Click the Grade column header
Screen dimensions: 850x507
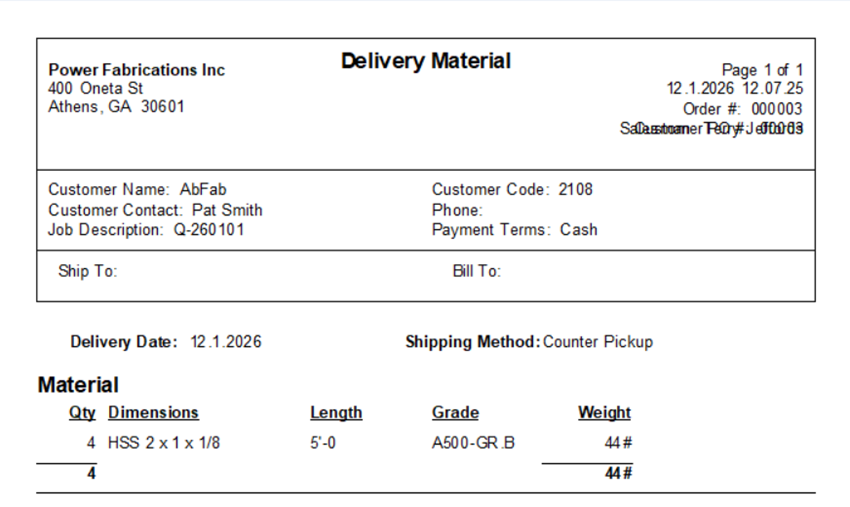click(x=455, y=413)
